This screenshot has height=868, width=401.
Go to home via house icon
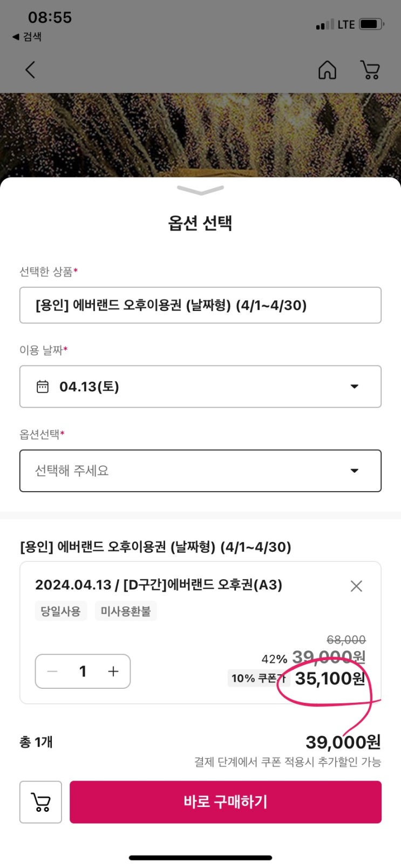pyautogui.click(x=327, y=70)
